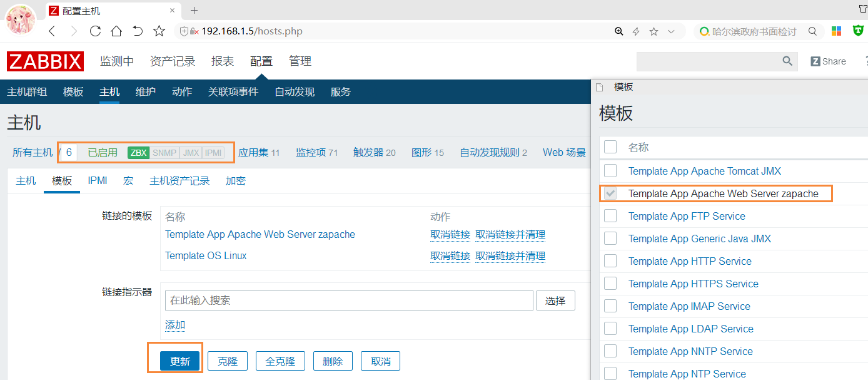
Task: Switch to the 宏 tab
Action: tap(128, 181)
